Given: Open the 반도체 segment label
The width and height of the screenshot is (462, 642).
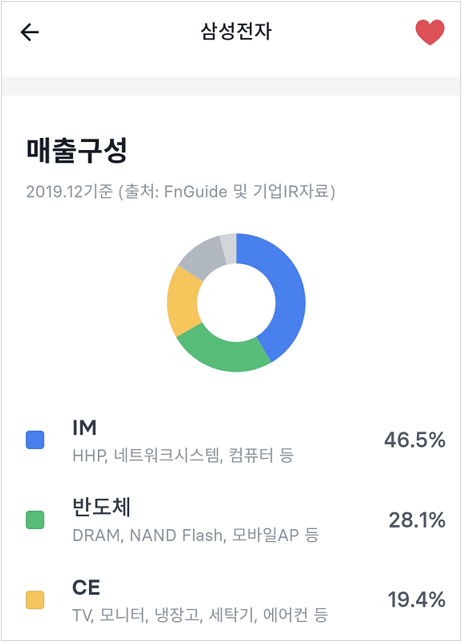Looking at the screenshot, I should click(102, 507).
